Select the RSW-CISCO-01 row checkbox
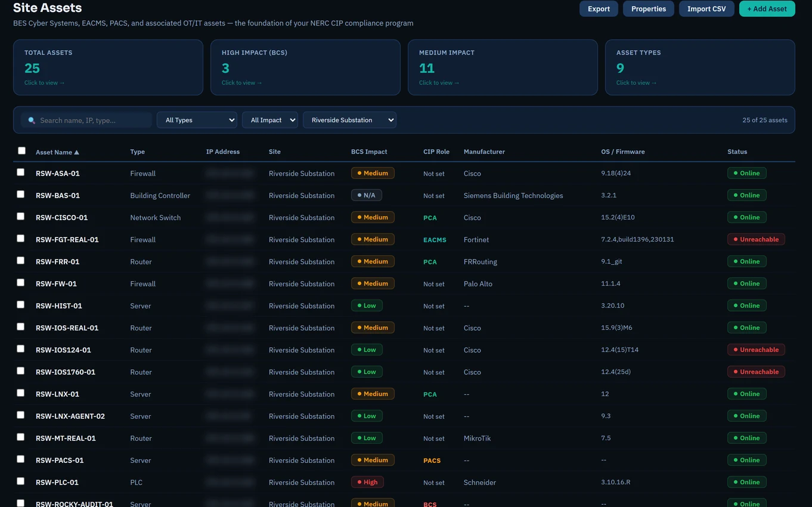Screen dimensions: 812x507 [20, 217]
